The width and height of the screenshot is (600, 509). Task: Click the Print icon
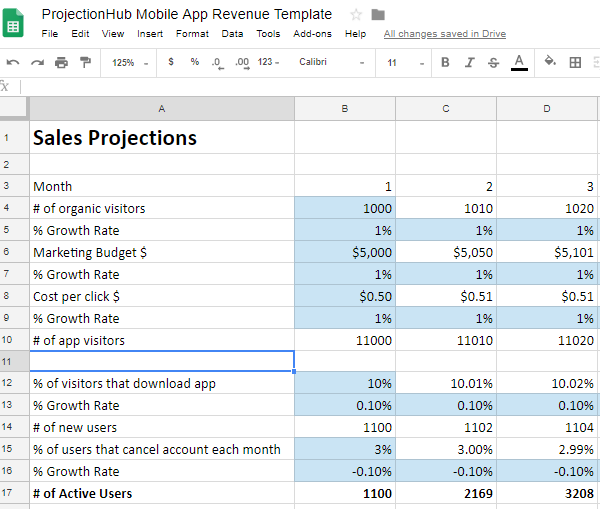click(61, 62)
